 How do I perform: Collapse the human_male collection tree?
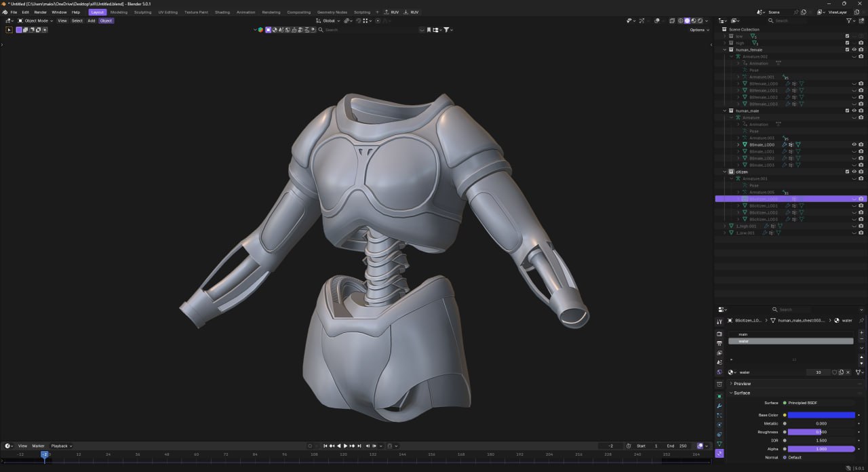(724, 111)
